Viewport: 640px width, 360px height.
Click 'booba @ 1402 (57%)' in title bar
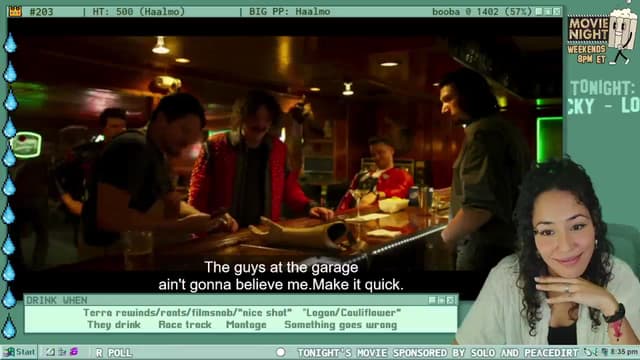(482, 11)
